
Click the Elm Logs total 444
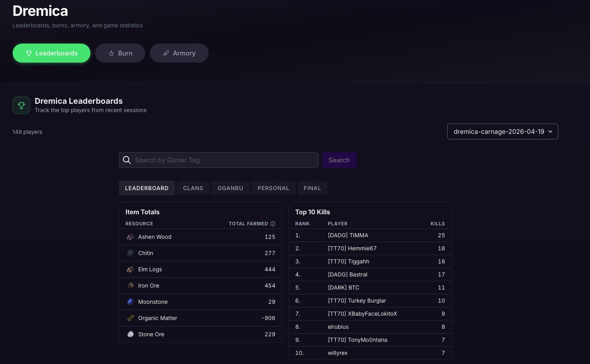point(270,269)
